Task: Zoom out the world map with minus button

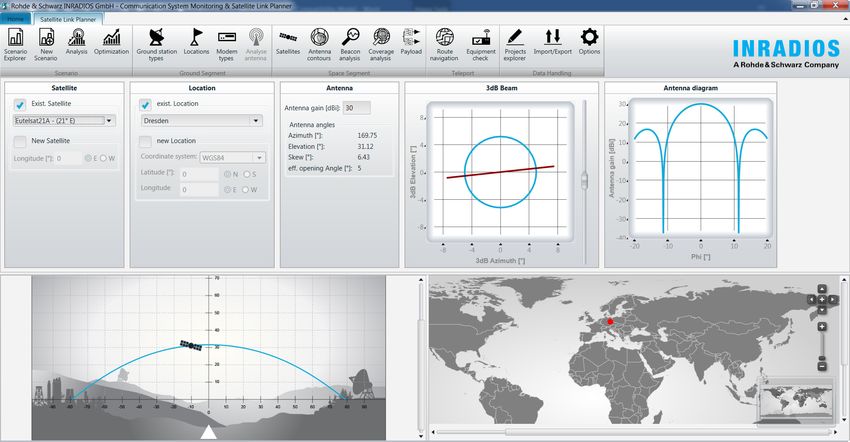Action: point(822,367)
